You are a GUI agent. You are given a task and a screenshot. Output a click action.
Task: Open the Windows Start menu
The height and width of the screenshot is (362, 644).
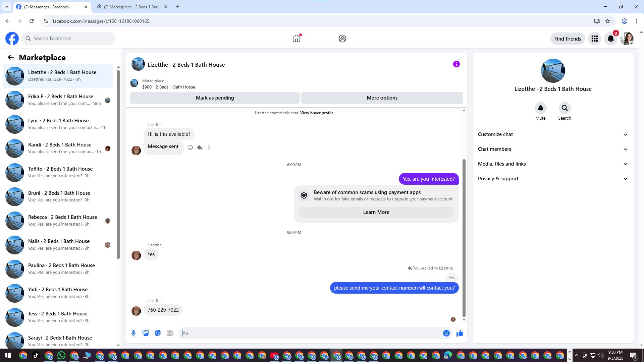pyautogui.click(x=8, y=355)
